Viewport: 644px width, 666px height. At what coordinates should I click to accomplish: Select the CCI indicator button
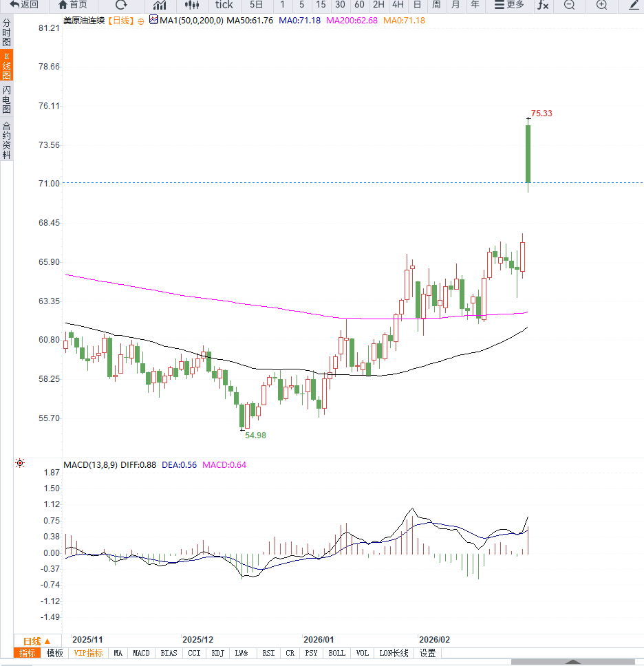(x=194, y=653)
